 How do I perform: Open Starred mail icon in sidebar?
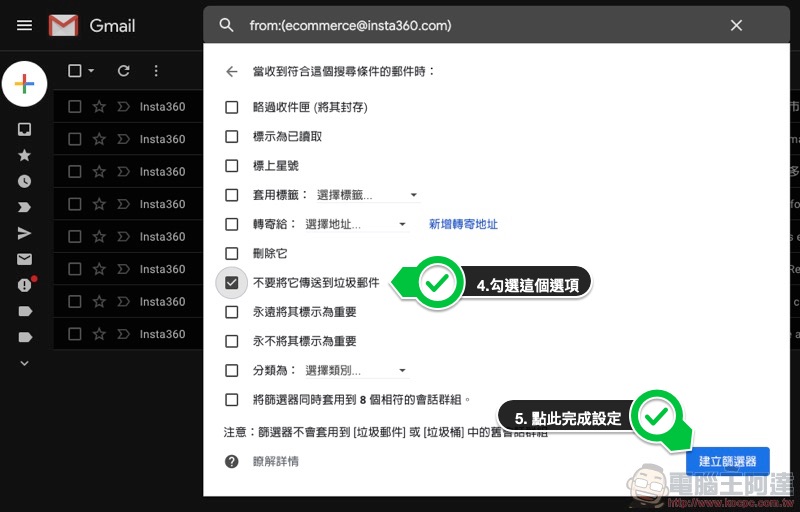[x=24, y=155]
